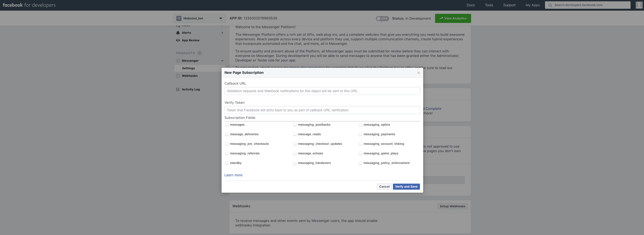
Task: Collapse the Messenger product arrow
Action: (222, 61)
